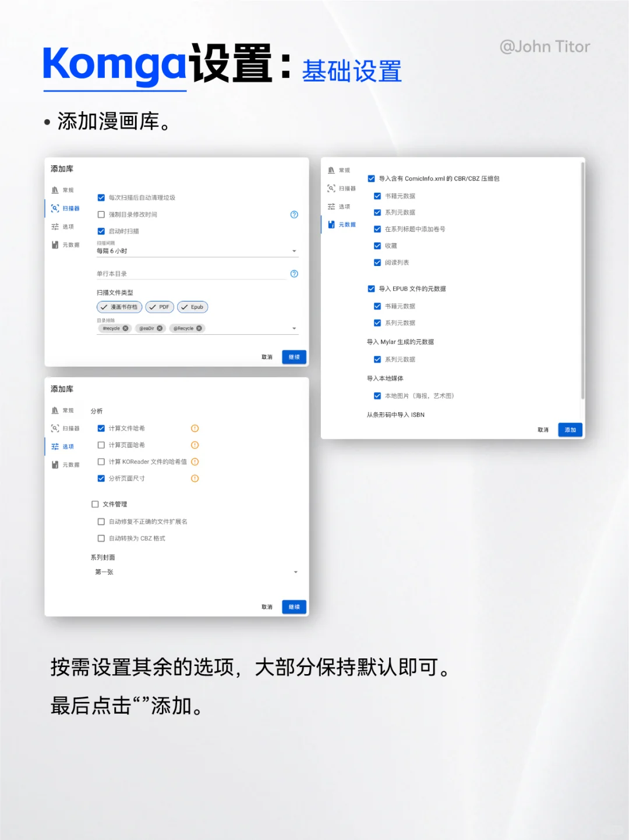Toggle the 收藏 checkbox
Viewport: 629px width, 840px height.
coord(377,246)
